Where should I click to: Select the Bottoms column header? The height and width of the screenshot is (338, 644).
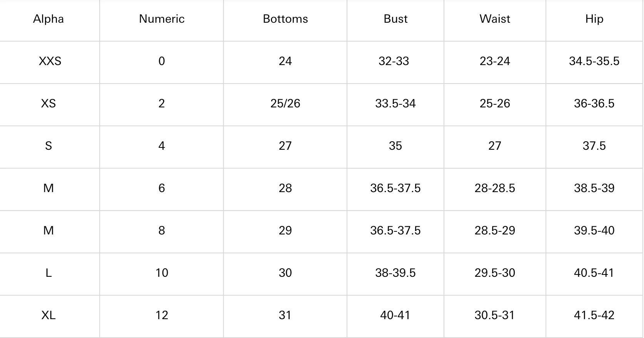click(x=285, y=19)
